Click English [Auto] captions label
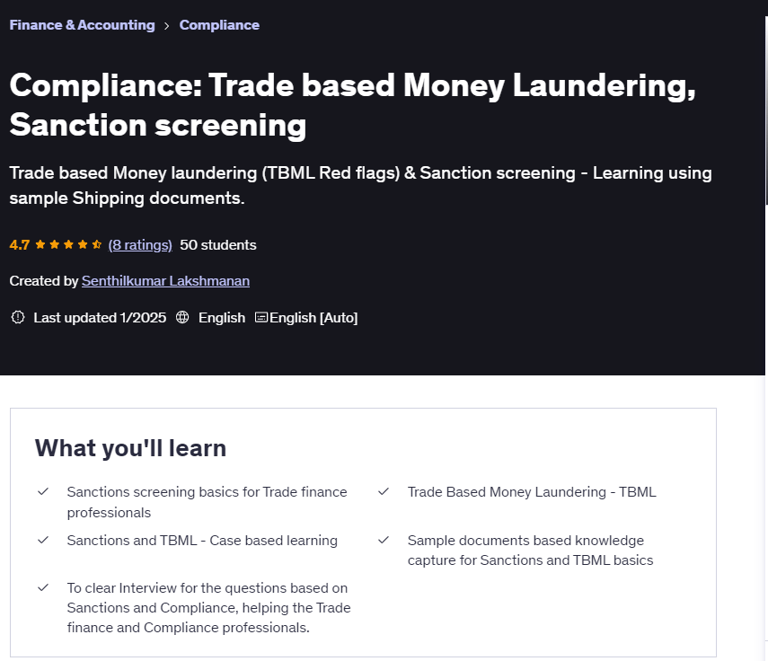The height and width of the screenshot is (661, 768). (x=313, y=317)
